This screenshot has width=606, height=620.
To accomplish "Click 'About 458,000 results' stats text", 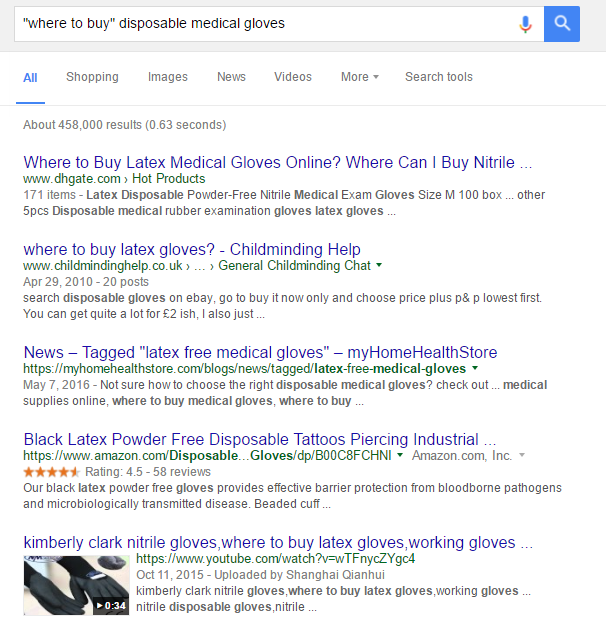I will pos(125,125).
